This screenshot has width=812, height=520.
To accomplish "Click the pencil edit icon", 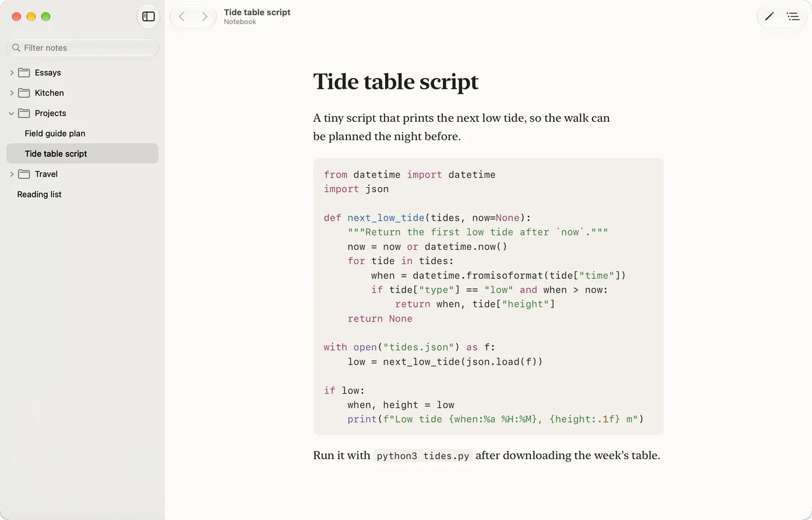I will pyautogui.click(x=769, y=16).
